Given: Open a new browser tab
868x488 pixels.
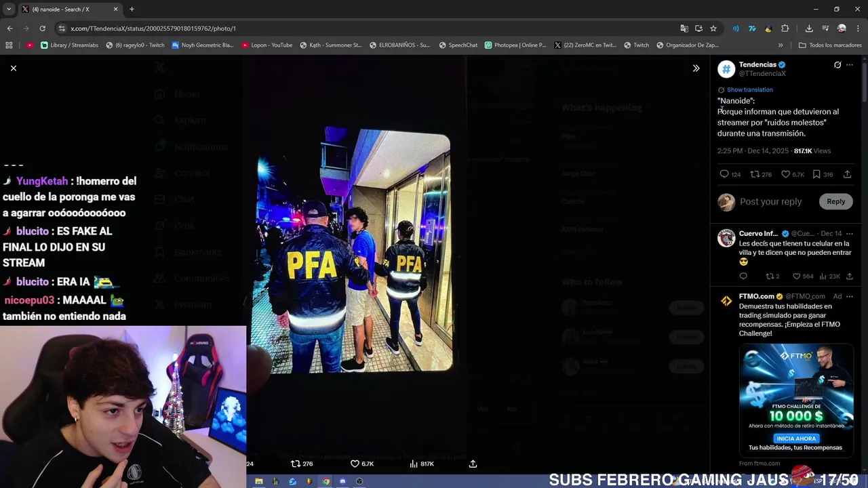Looking at the screenshot, I should [132, 9].
